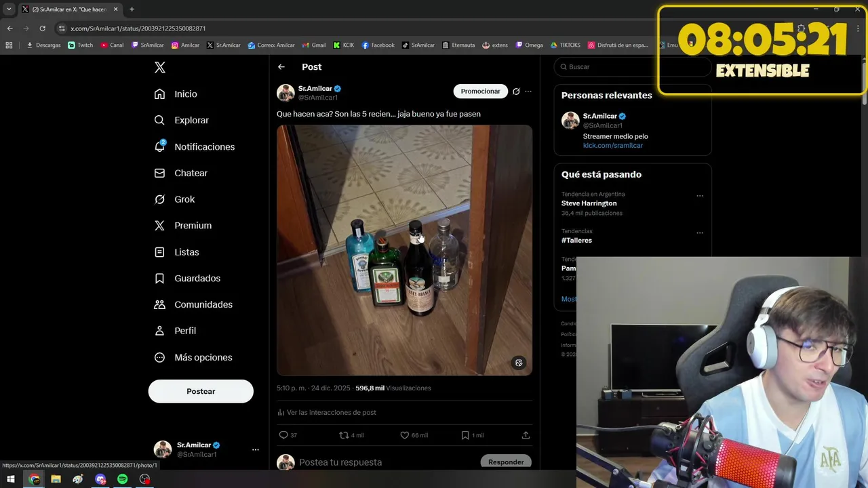Click the back arrow next to Post
Viewport: 868px width, 488px height.
coord(281,66)
